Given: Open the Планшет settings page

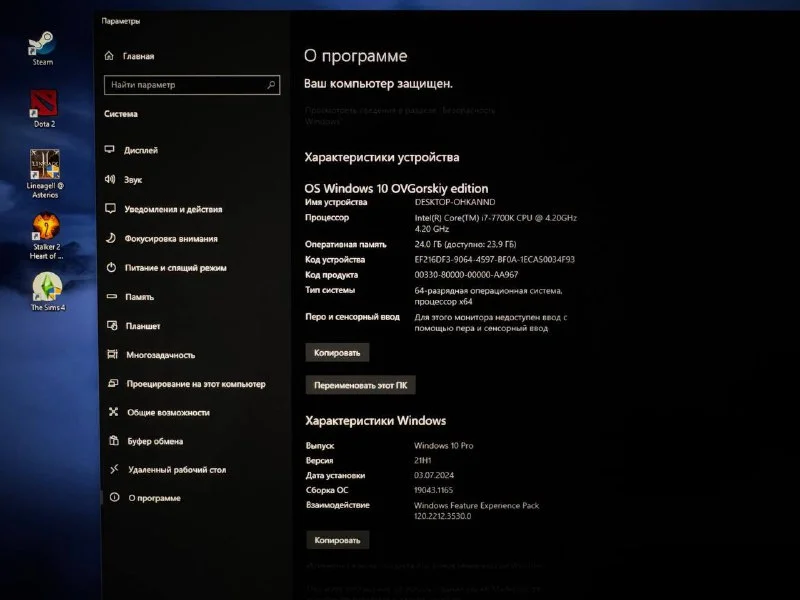Looking at the screenshot, I should (142, 326).
